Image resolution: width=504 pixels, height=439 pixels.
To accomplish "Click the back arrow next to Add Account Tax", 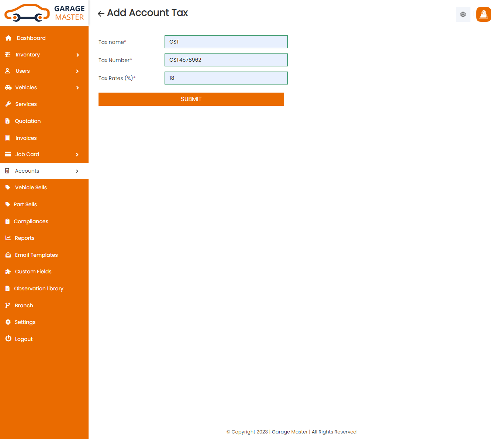I will pyautogui.click(x=100, y=13).
